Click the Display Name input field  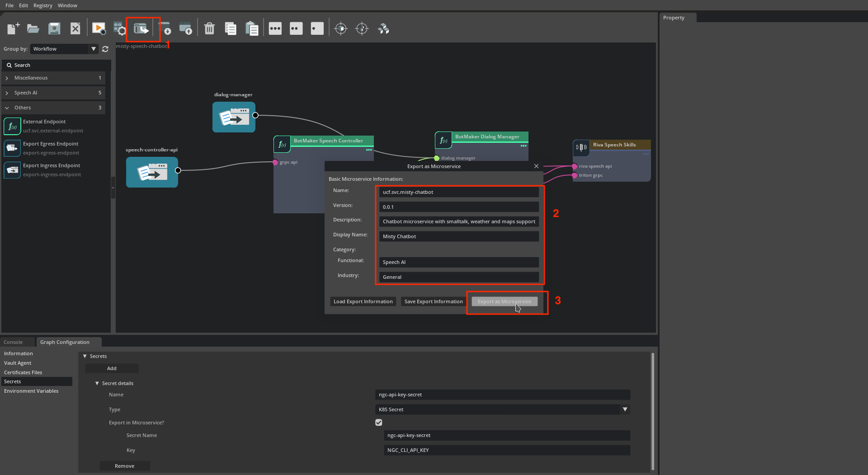point(459,236)
